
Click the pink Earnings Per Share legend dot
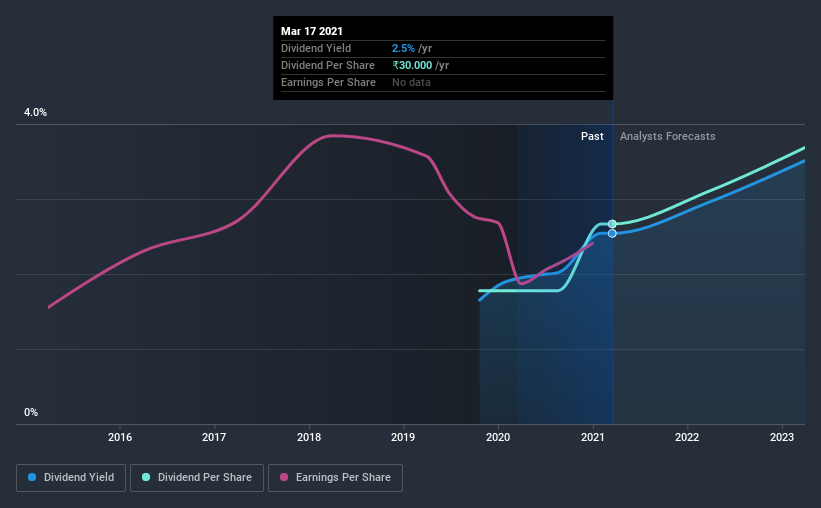[x=284, y=477]
